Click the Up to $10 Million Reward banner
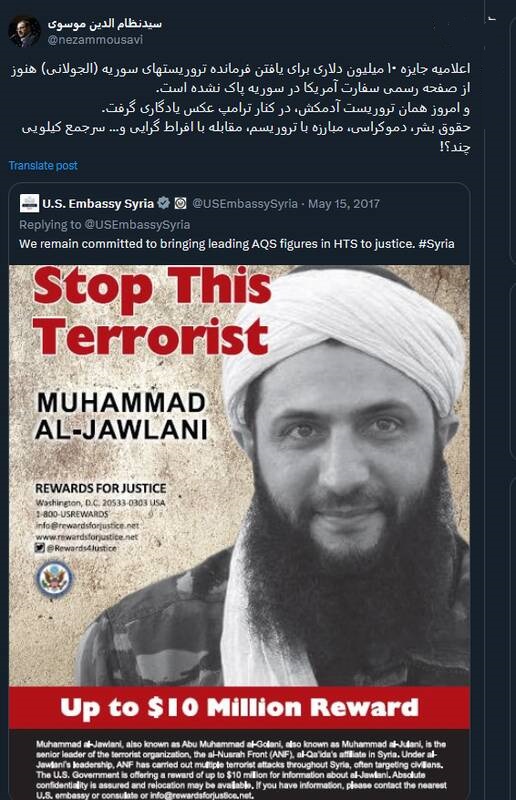The width and height of the screenshot is (516, 800). pyautogui.click(x=239, y=707)
